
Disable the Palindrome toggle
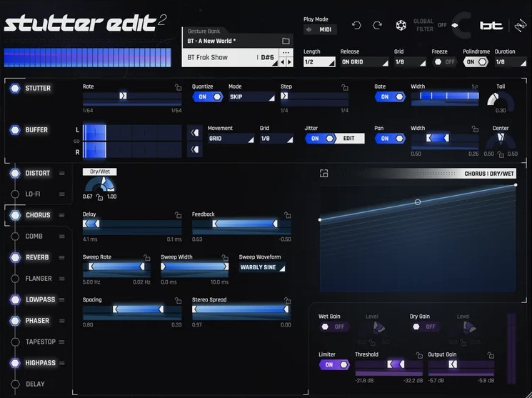tap(476, 62)
